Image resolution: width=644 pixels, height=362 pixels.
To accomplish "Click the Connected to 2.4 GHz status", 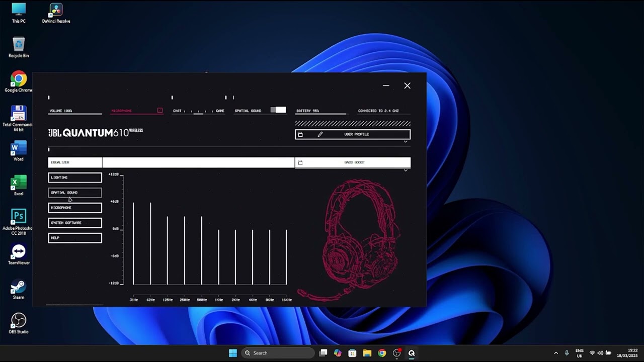I will [x=378, y=111].
